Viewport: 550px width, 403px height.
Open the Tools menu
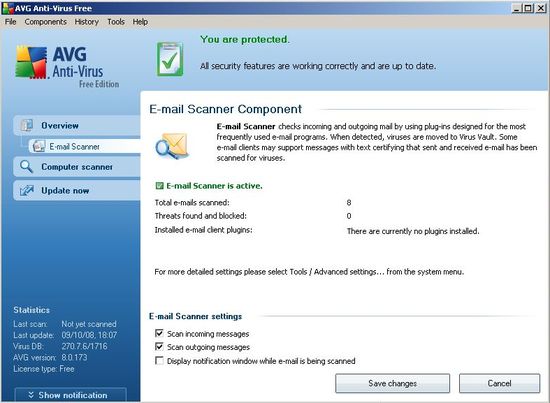point(116,22)
